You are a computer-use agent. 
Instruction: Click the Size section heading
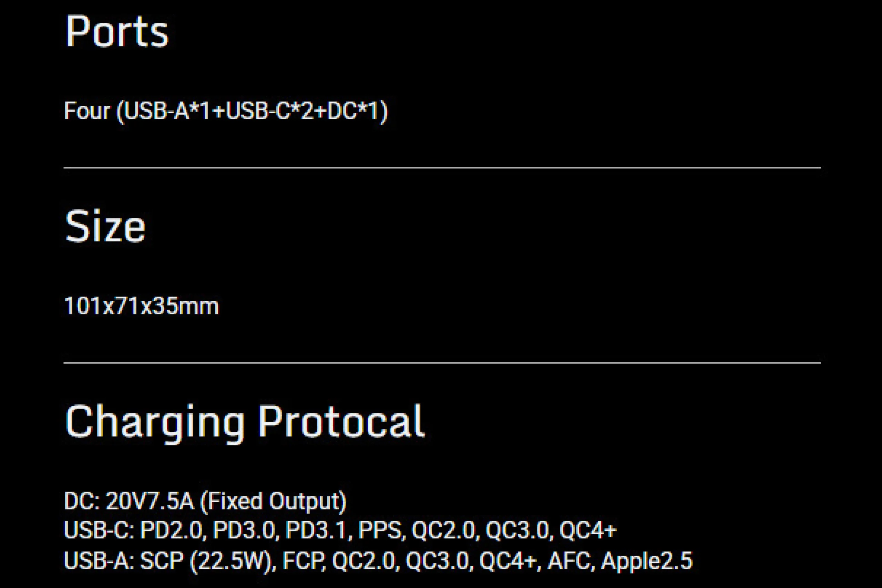[105, 227]
